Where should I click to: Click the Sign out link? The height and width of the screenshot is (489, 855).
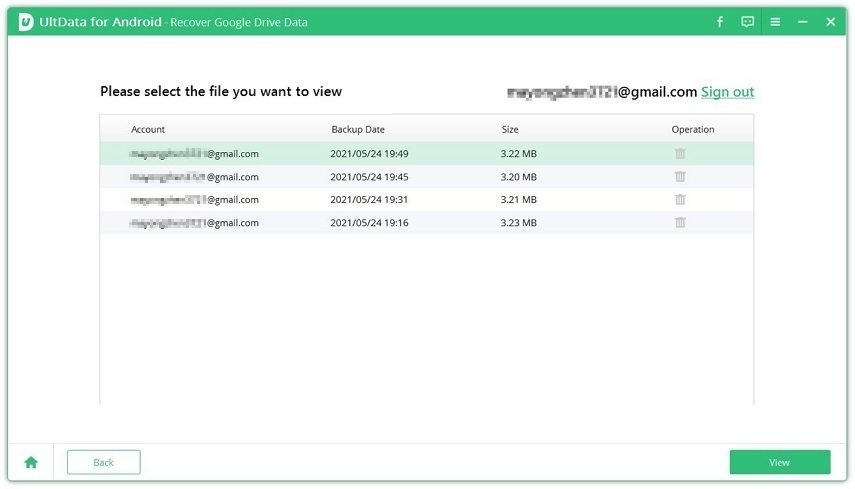coord(727,92)
